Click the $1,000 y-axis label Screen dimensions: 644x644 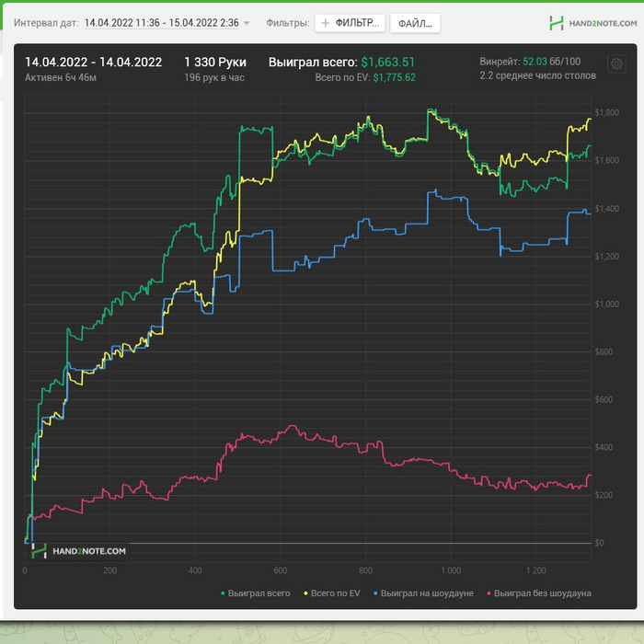pyautogui.click(x=606, y=304)
